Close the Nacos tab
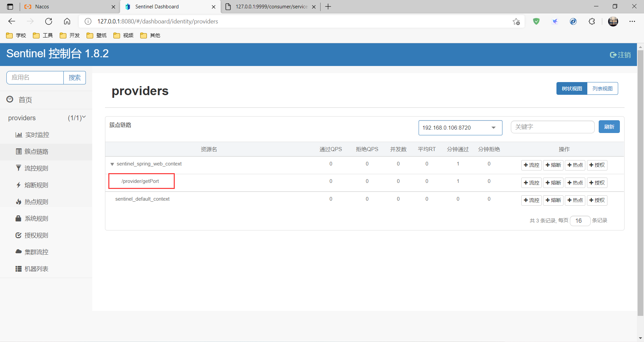Screen dimensions: 644x342 pyautogui.click(x=113, y=7)
